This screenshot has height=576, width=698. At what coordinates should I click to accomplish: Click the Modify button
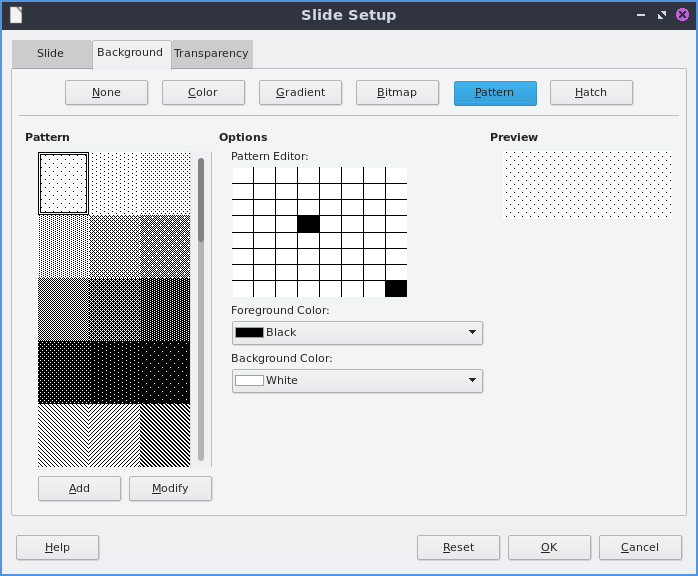click(170, 489)
